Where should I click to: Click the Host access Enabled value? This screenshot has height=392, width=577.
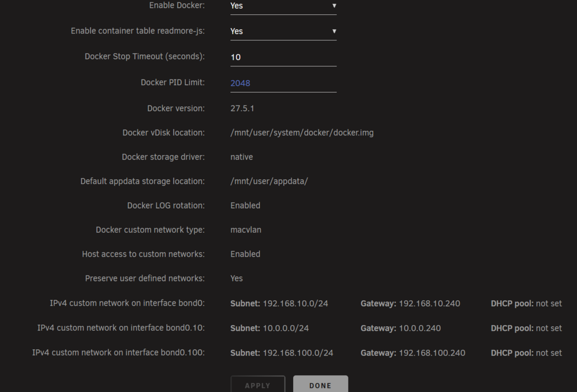click(245, 254)
